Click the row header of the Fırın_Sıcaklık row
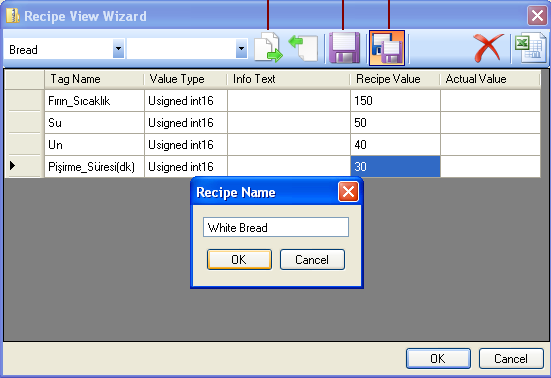This screenshot has width=551, height=378. (24, 101)
